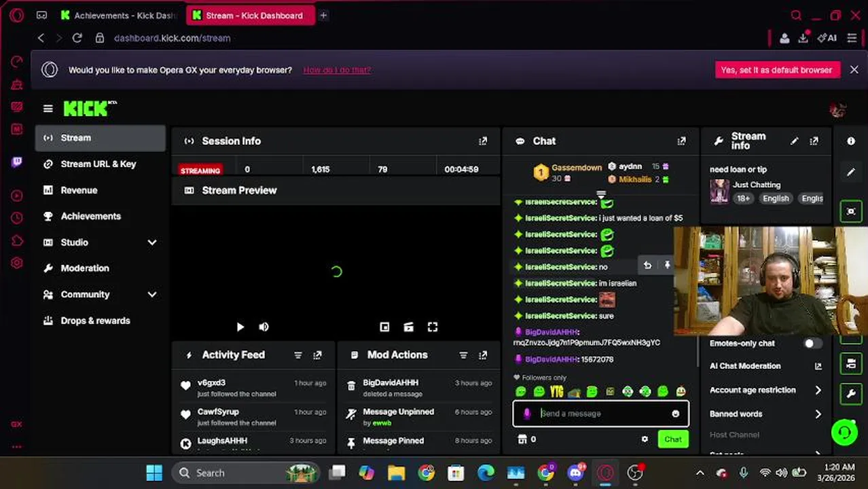Open Opera GX settings gear in sidebar
This screenshot has width=868, height=489.
pyautogui.click(x=17, y=263)
